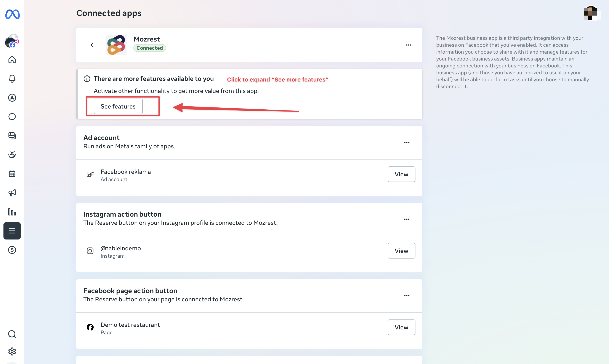Open Ads Manager compass icon
609x364 pixels.
coord(12,98)
